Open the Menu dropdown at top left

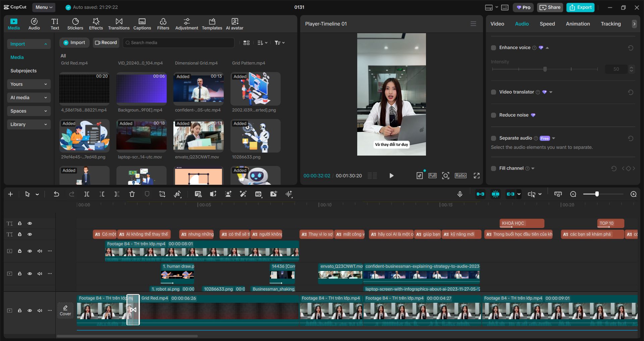tap(44, 7)
